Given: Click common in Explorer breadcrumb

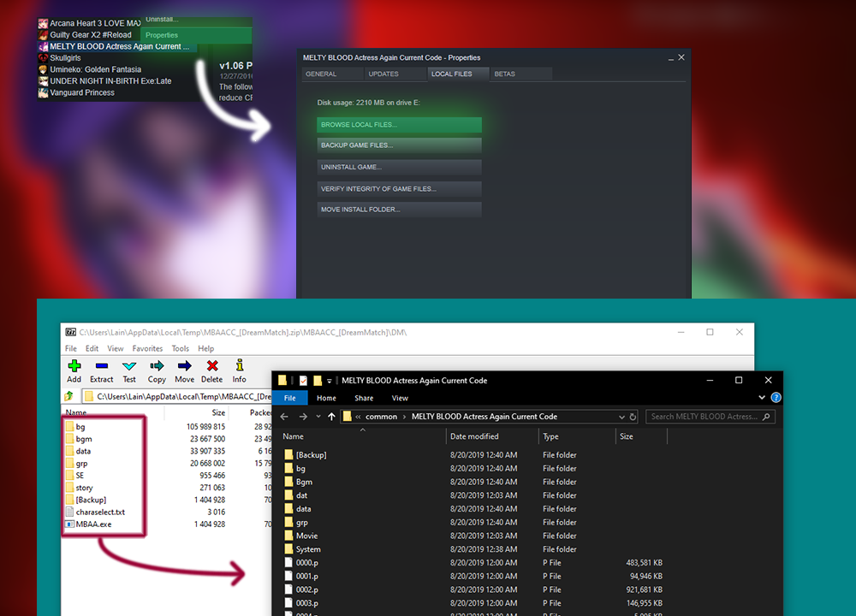Looking at the screenshot, I should (x=381, y=417).
